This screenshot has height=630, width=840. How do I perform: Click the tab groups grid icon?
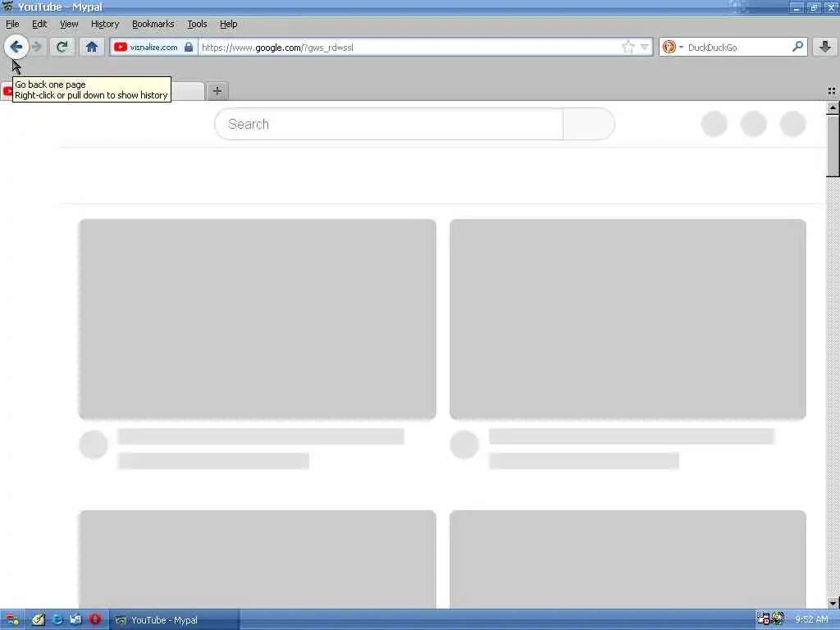832,91
